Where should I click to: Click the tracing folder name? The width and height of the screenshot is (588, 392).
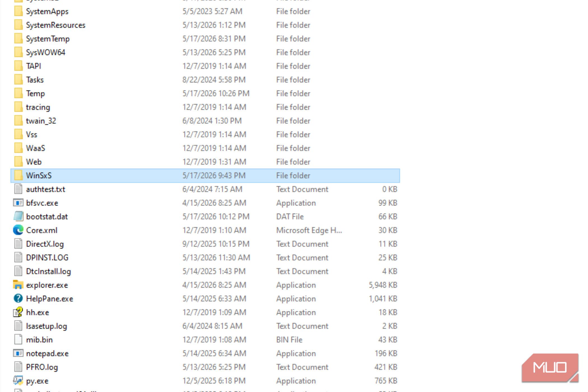pyautogui.click(x=38, y=107)
